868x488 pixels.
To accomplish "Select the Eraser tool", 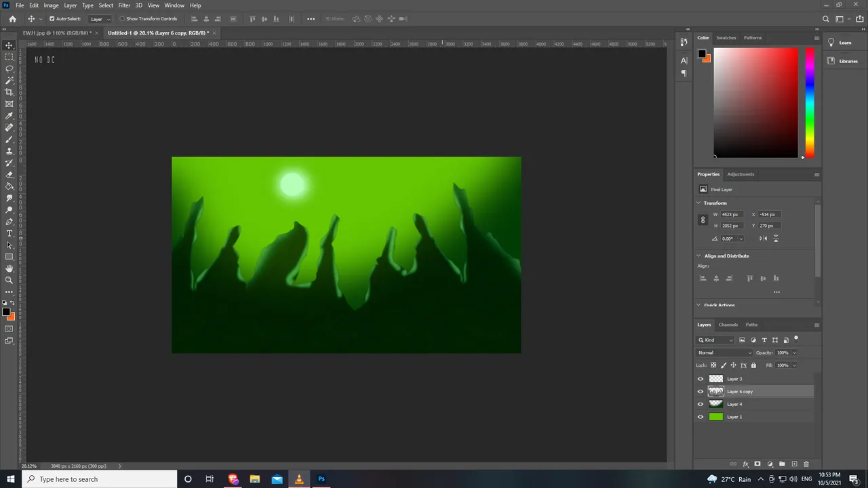I will tap(9, 174).
